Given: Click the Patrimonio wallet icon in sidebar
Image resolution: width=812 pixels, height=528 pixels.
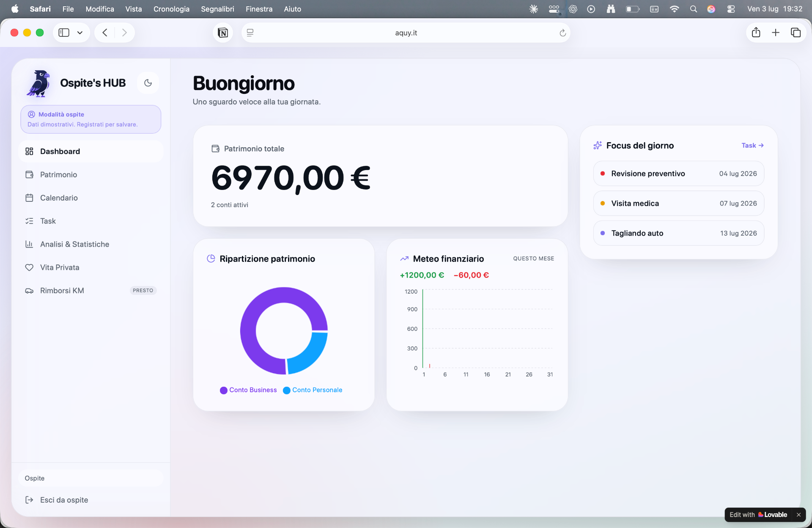Looking at the screenshot, I should [x=29, y=175].
